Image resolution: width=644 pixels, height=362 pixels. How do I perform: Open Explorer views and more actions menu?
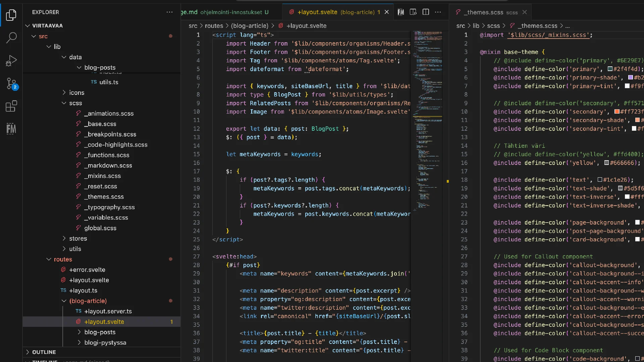pos(170,12)
